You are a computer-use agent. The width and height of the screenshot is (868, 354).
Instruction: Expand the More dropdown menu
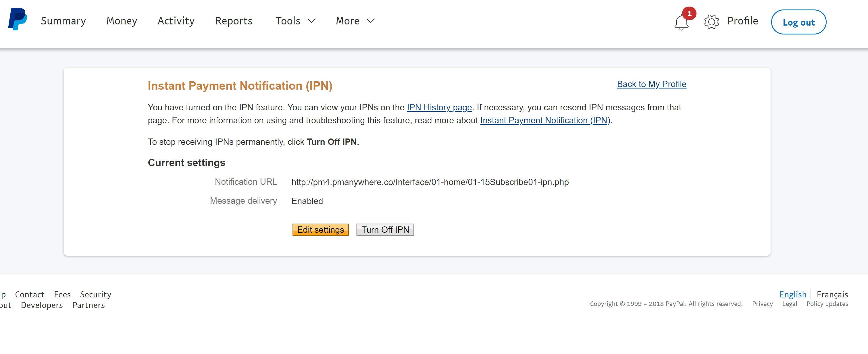(x=355, y=21)
